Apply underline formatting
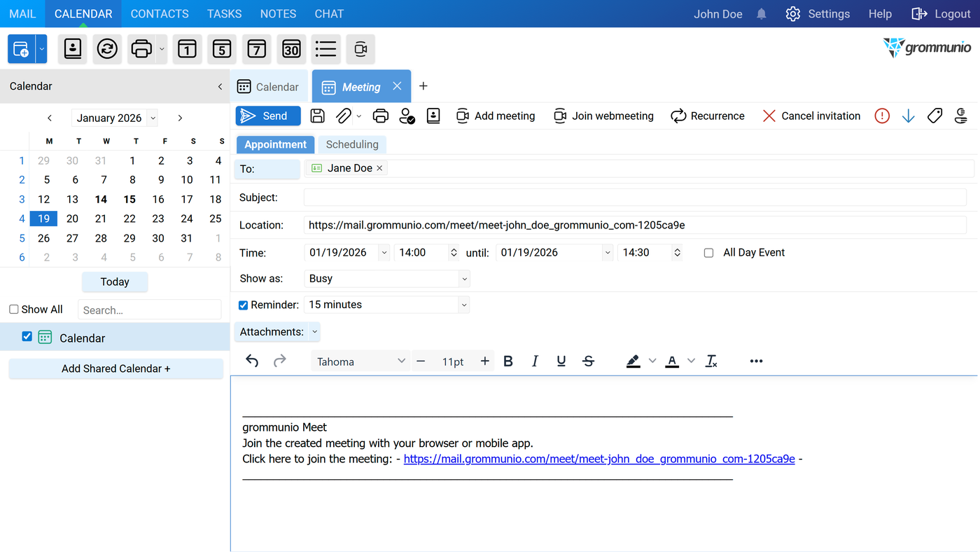This screenshot has height=552, width=980. coord(561,361)
